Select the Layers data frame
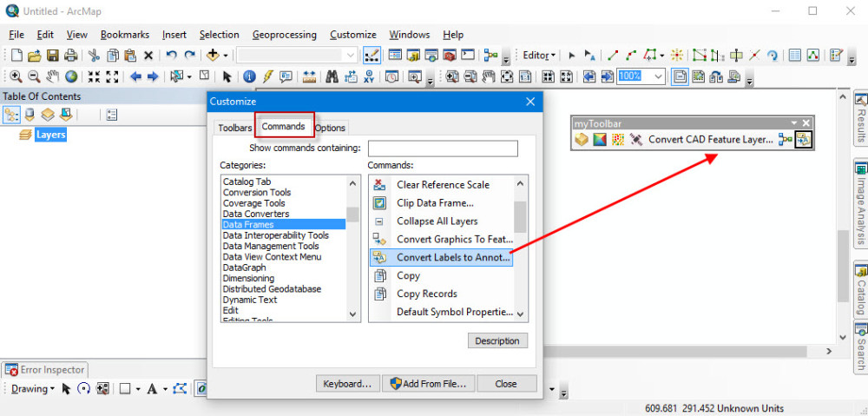868x416 pixels. [x=50, y=135]
